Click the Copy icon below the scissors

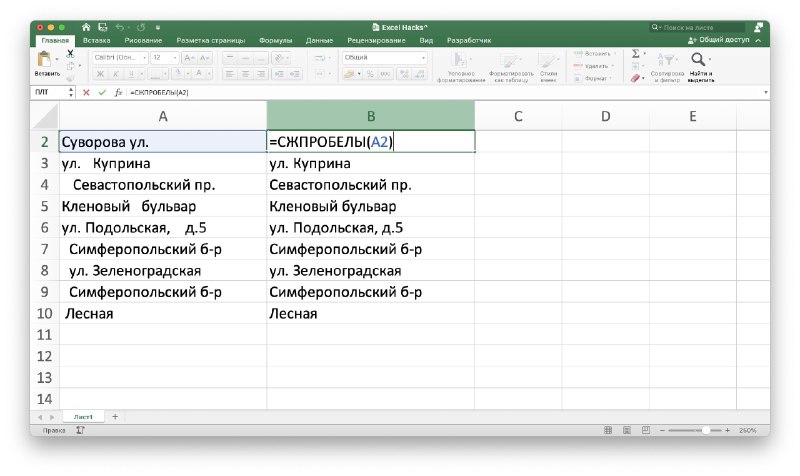(70, 66)
